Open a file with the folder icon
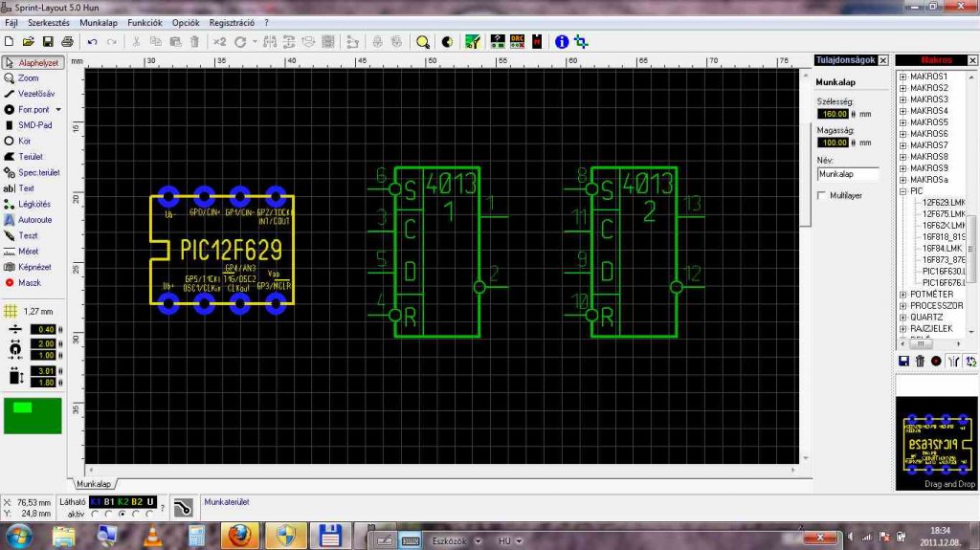The height and width of the screenshot is (550, 980). click(28, 42)
